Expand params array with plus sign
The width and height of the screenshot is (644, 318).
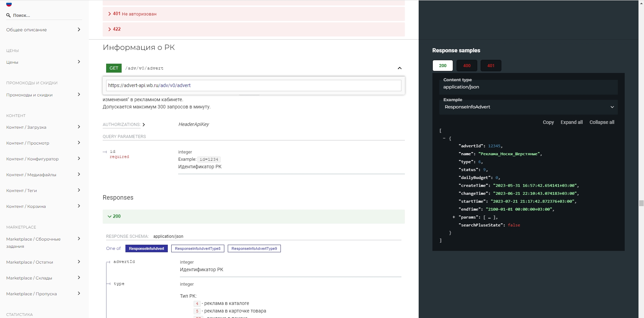pyautogui.click(x=453, y=217)
